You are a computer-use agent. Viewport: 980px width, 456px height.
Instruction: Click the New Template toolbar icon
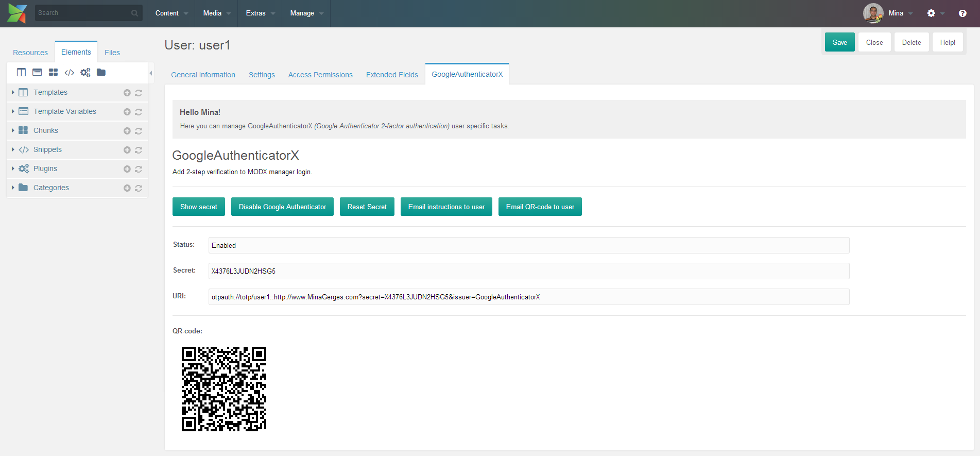click(x=21, y=72)
